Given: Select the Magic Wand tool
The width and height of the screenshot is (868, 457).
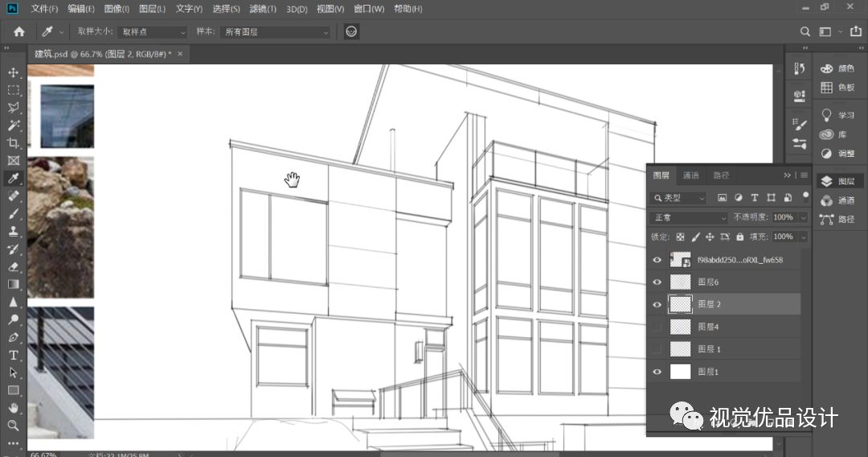Looking at the screenshot, I should pyautogui.click(x=14, y=126).
